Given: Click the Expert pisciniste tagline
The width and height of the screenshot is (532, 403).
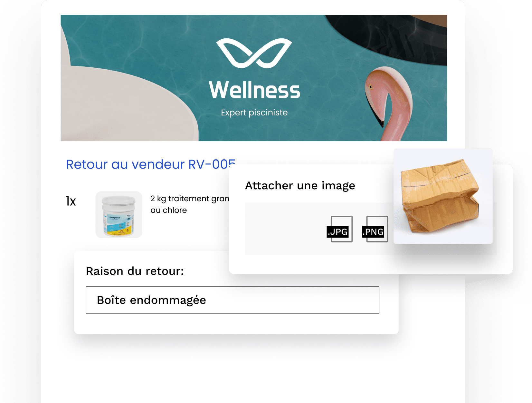Looking at the screenshot, I should pos(254,113).
